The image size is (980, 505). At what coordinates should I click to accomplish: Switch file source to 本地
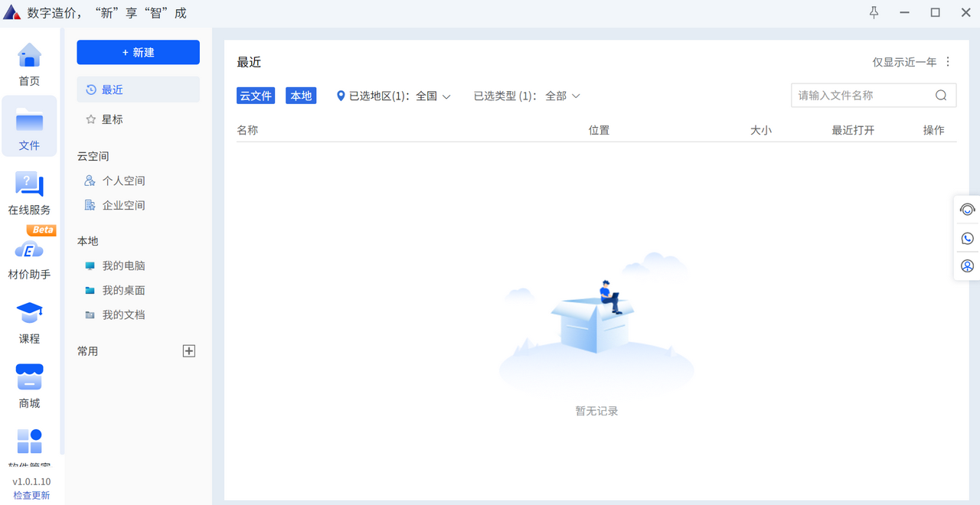click(x=300, y=95)
